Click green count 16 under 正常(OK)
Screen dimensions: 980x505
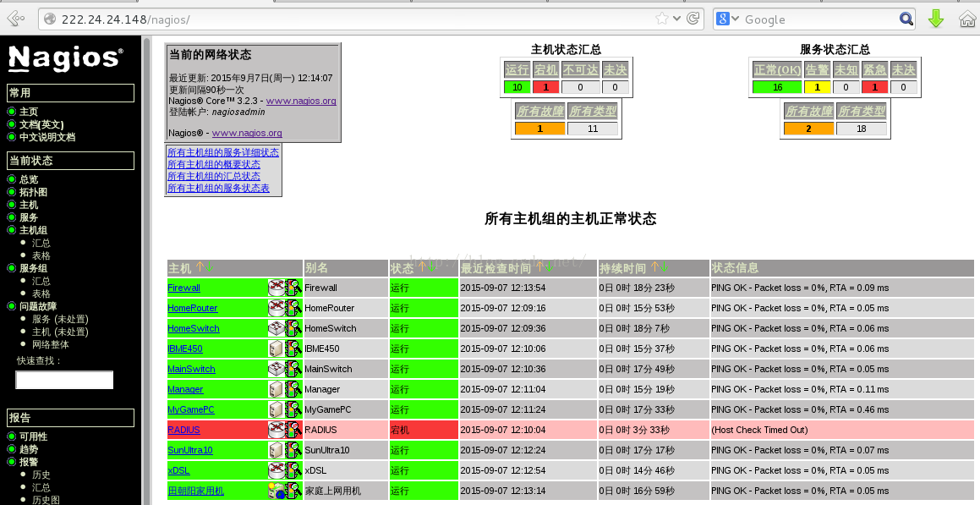(x=778, y=87)
